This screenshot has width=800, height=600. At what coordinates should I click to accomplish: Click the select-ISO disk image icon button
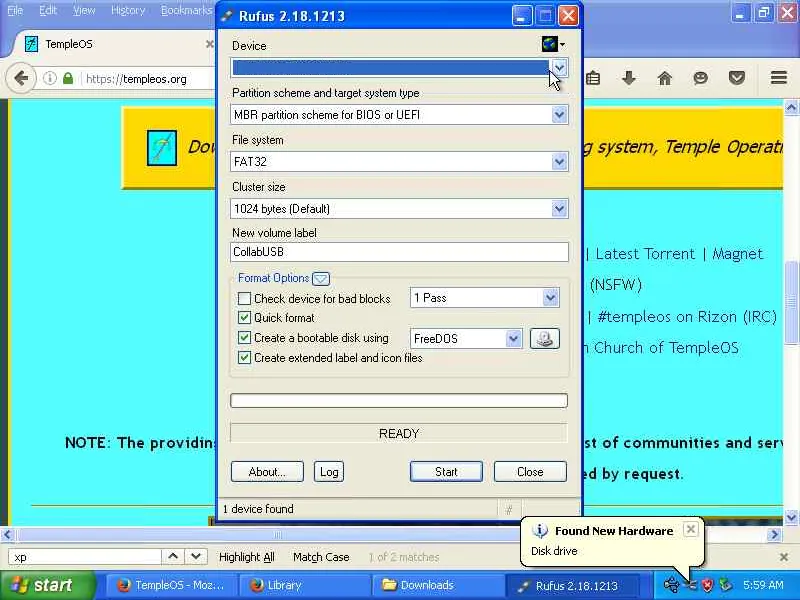point(545,339)
